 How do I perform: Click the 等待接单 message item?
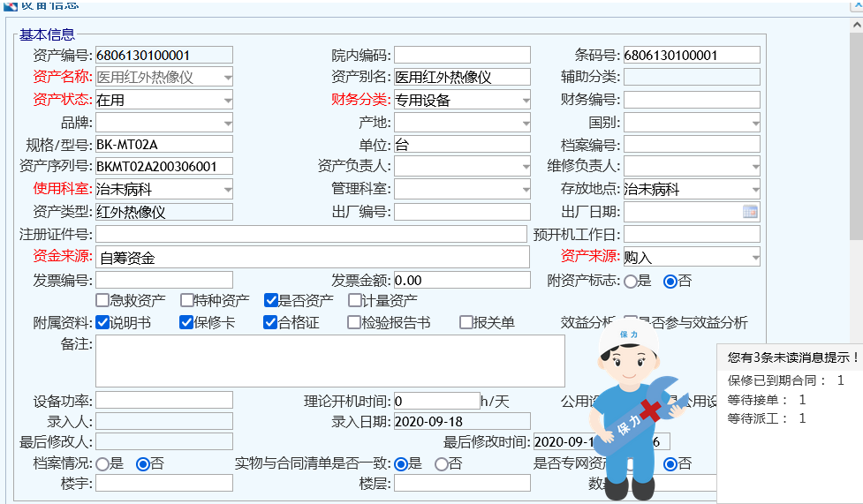pyautogui.click(x=766, y=400)
